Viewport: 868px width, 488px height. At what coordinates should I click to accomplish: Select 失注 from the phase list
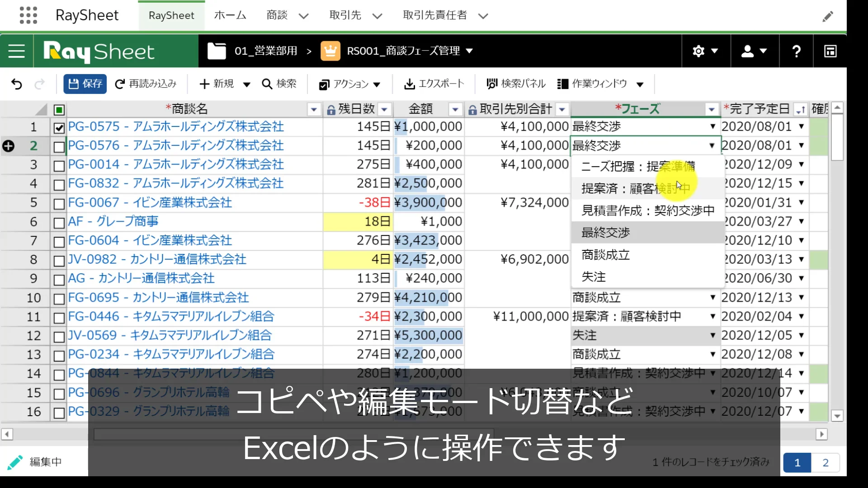[647, 277]
